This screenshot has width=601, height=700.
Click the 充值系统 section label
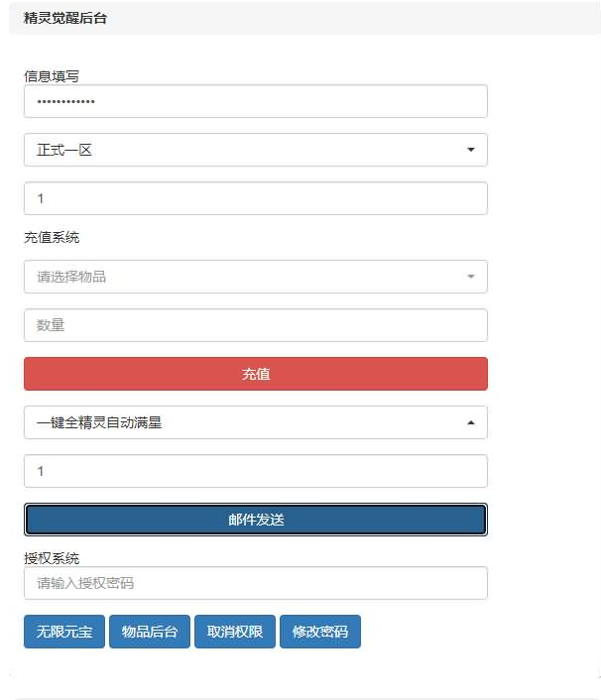[52, 238]
